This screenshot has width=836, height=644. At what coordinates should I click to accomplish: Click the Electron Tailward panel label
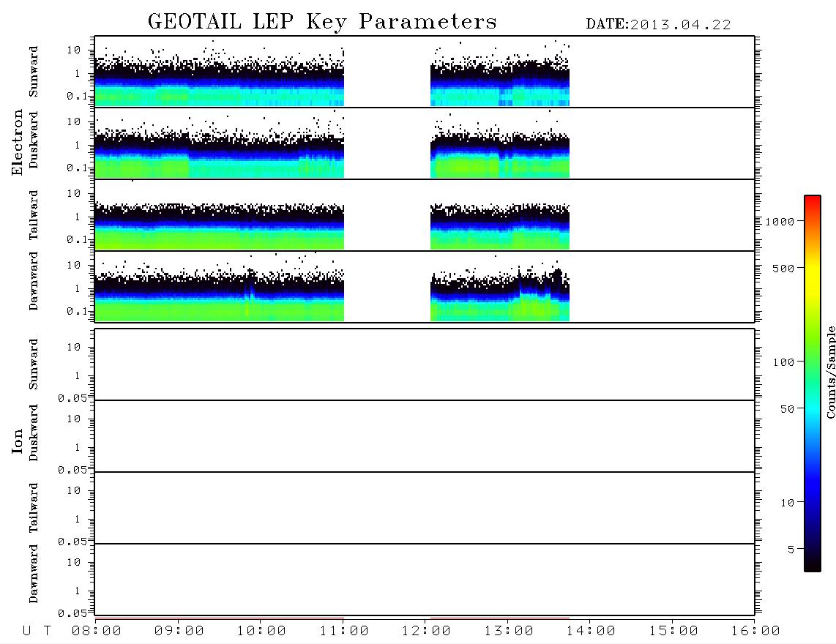pyautogui.click(x=33, y=215)
